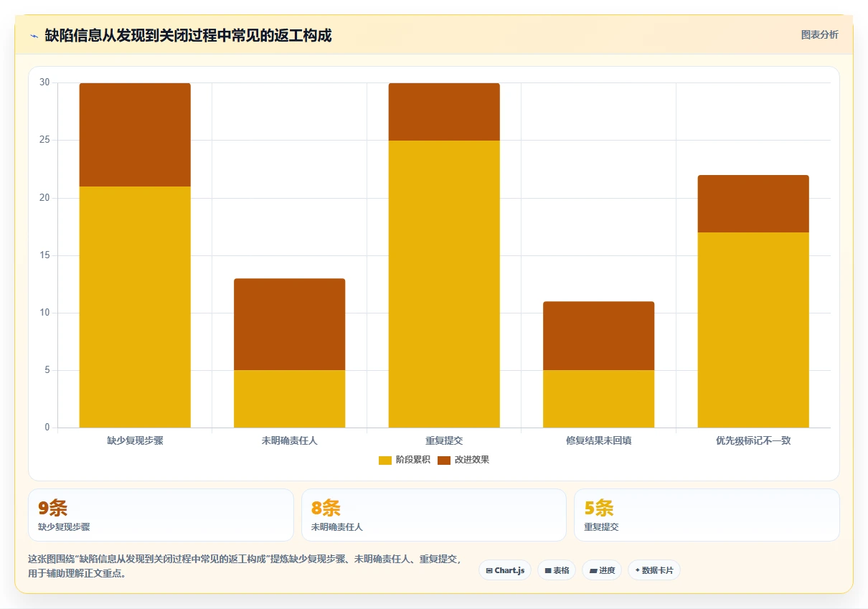Image resolution: width=868 pixels, height=609 pixels.
Task: Click the y-axis value 30
Action: coord(44,83)
